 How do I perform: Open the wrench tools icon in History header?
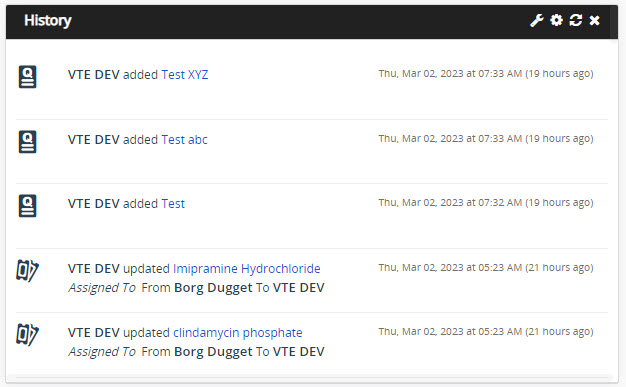click(x=537, y=20)
